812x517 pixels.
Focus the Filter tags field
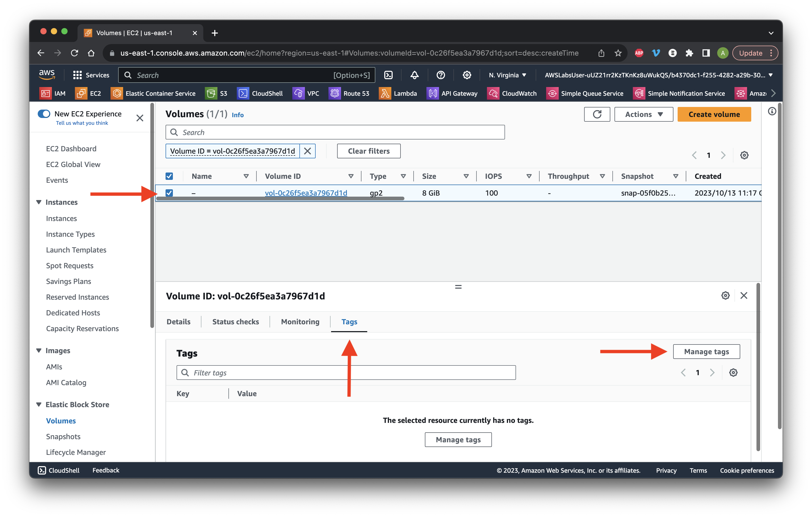(346, 373)
